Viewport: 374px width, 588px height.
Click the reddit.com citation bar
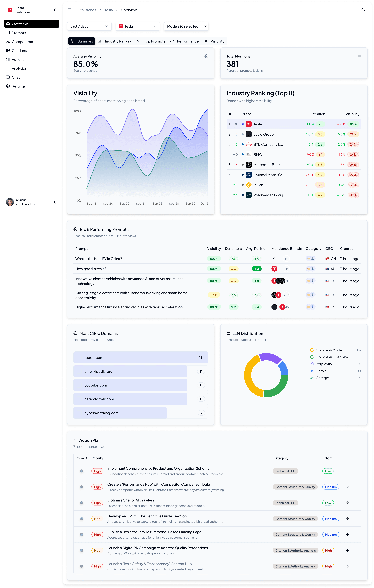pos(141,358)
